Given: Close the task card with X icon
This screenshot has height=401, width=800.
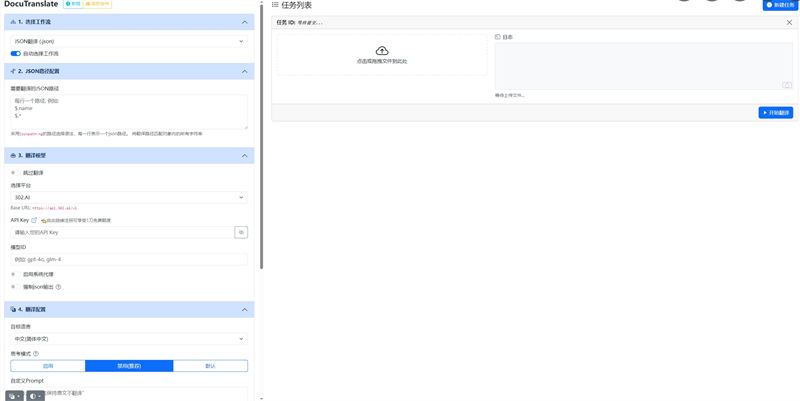Looking at the screenshot, I should 789,22.
